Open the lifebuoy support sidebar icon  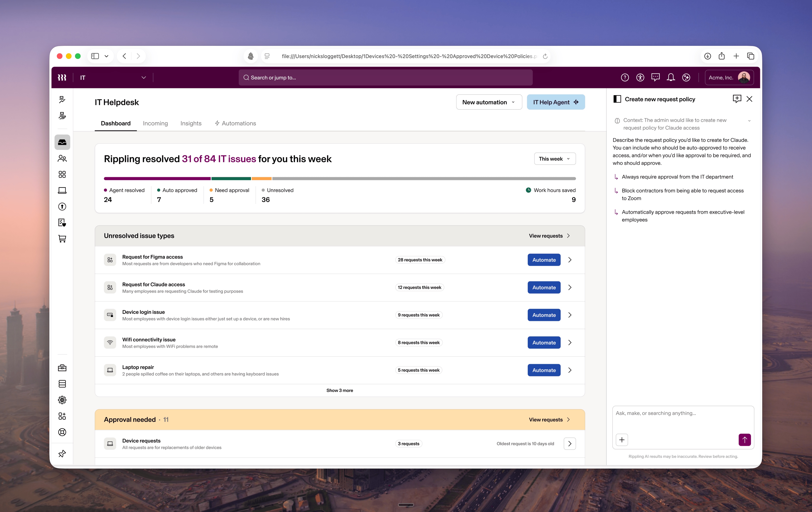click(x=62, y=432)
